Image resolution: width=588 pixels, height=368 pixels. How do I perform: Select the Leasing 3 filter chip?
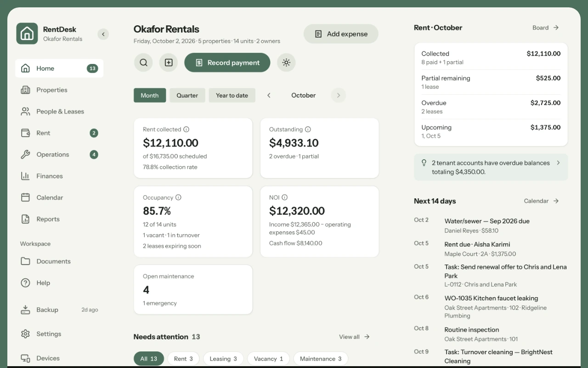coord(223,359)
